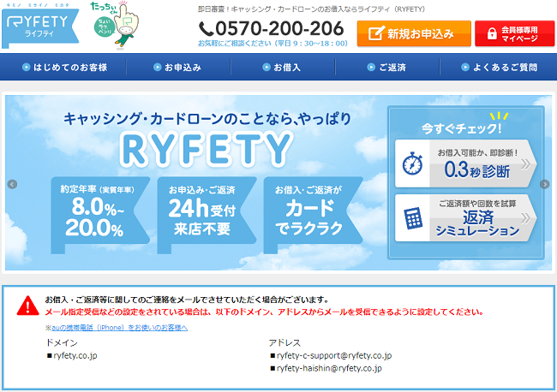557x392 pixels.
Task: Open the お借入 menu item
Action: (283, 67)
